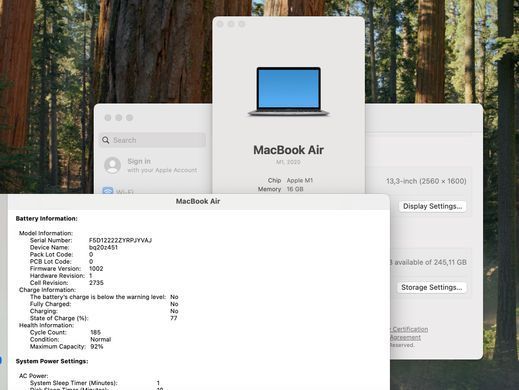The image size is (519, 390).
Task: Open Sign in with your Apple Account
Action: point(151,165)
